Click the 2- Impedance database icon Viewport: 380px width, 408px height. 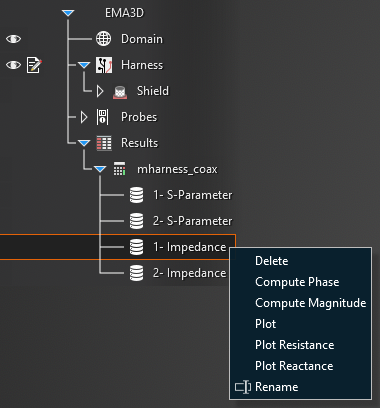[x=136, y=273]
